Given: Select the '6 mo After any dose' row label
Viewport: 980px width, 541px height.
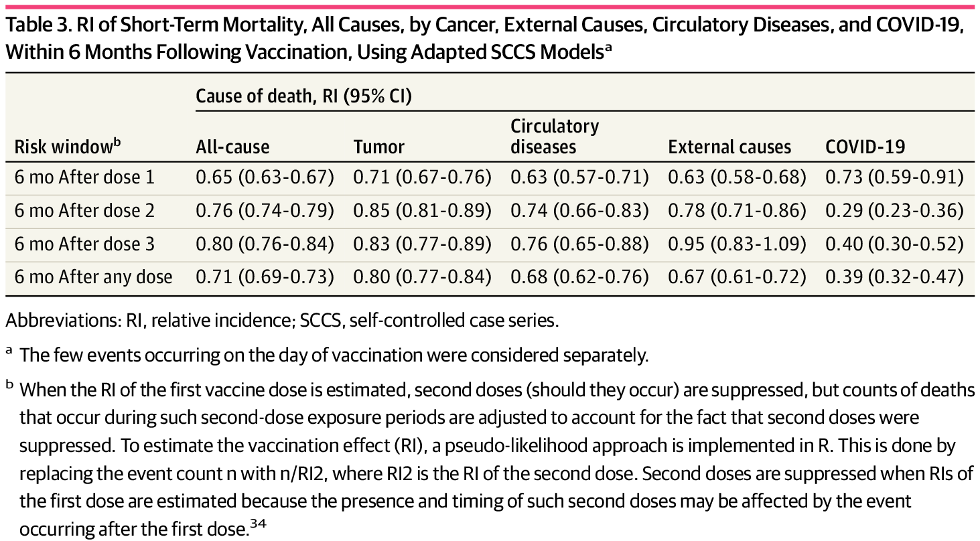Looking at the screenshot, I should pyautogui.click(x=94, y=277).
